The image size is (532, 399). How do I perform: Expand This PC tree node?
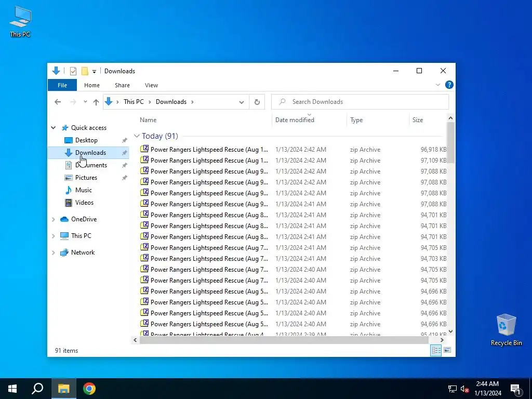click(x=54, y=236)
